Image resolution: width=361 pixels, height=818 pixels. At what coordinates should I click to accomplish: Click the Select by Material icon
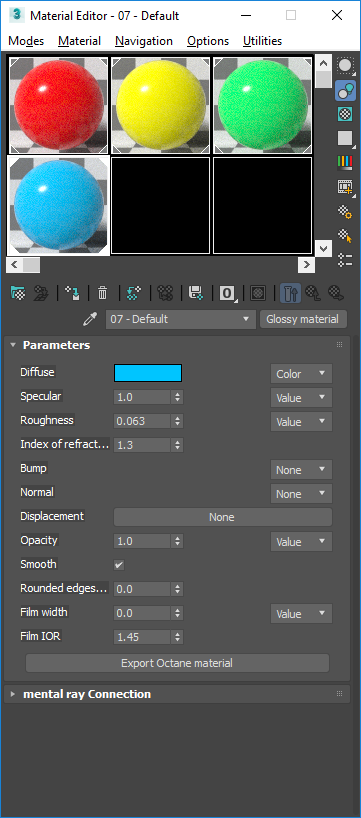[x=345, y=235]
